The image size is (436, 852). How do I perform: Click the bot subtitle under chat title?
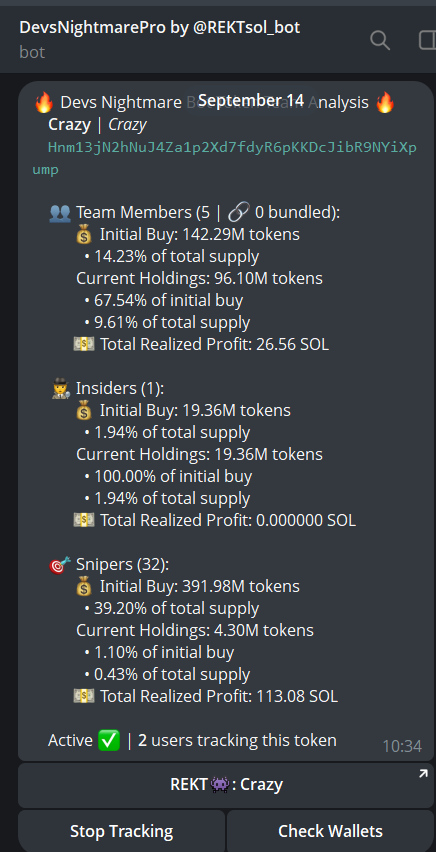tap(32, 53)
